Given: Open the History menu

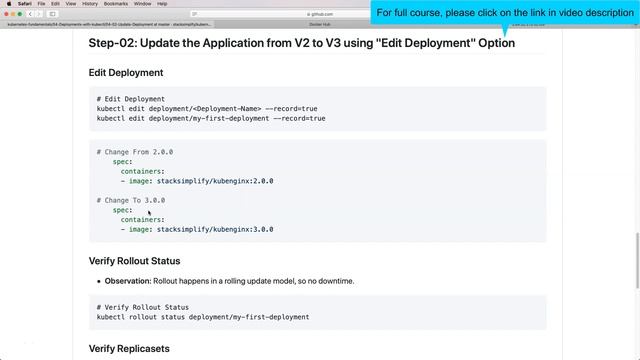Looking at the screenshot, I should click(x=90, y=4).
